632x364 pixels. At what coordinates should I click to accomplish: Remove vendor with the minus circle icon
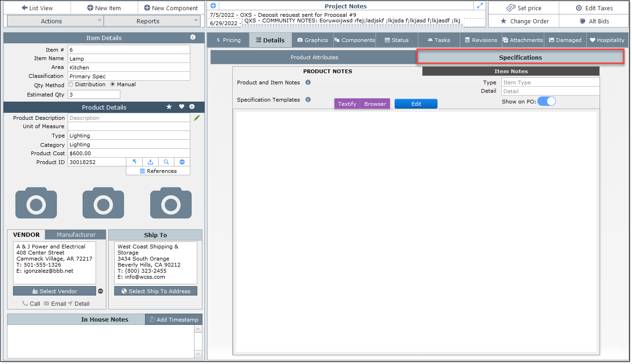[100, 291]
